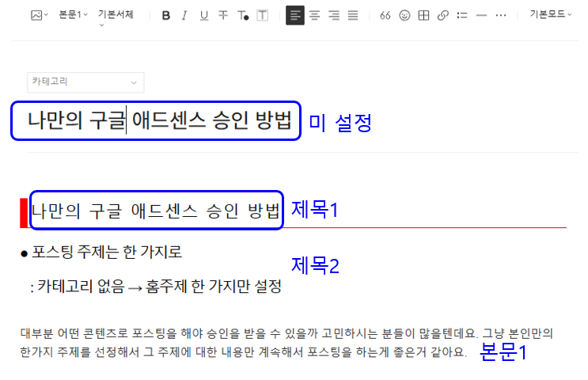Toggle strikethrough formatting
Viewport: 588px width, 380px height.
point(223,15)
